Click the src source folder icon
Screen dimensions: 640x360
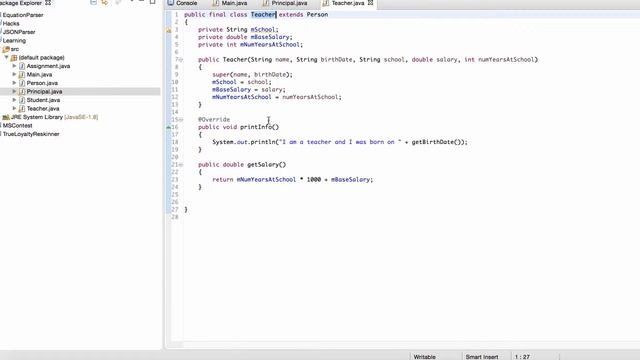click(x=6, y=49)
